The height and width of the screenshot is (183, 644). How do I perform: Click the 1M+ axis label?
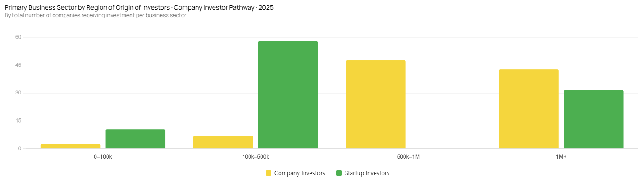pyautogui.click(x=561, y=157)
